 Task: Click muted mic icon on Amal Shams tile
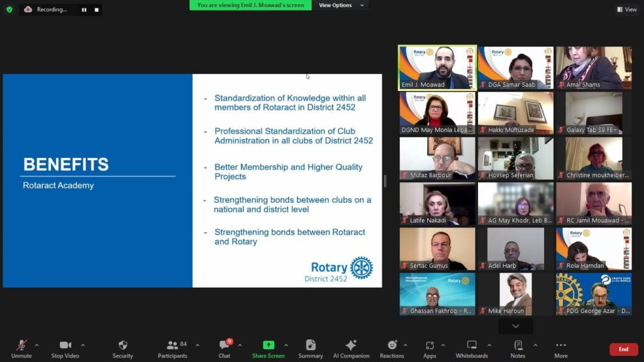tap(562, 85)
